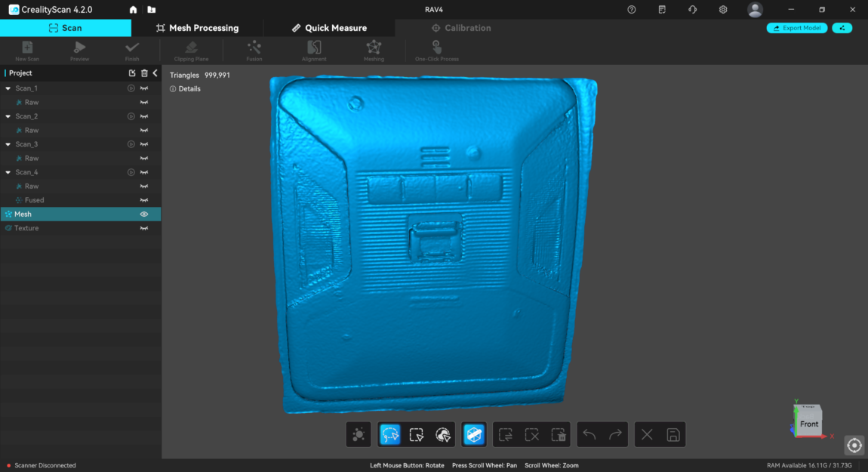Hide the Mesh layer with eye icon
The height and width of the screenshot is (472, 868).
click(x=144, y=214)
